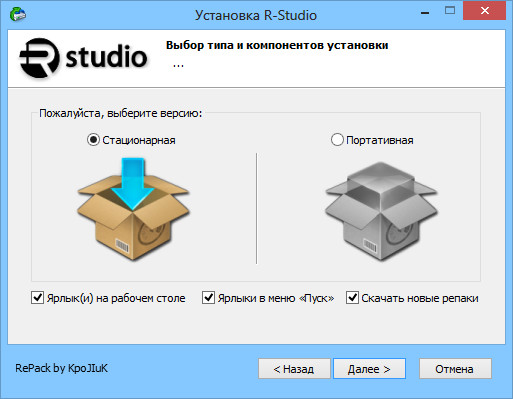Go back with the Назад button
Viewport: 513px width, 399px height.
click(x=294, y=369)
